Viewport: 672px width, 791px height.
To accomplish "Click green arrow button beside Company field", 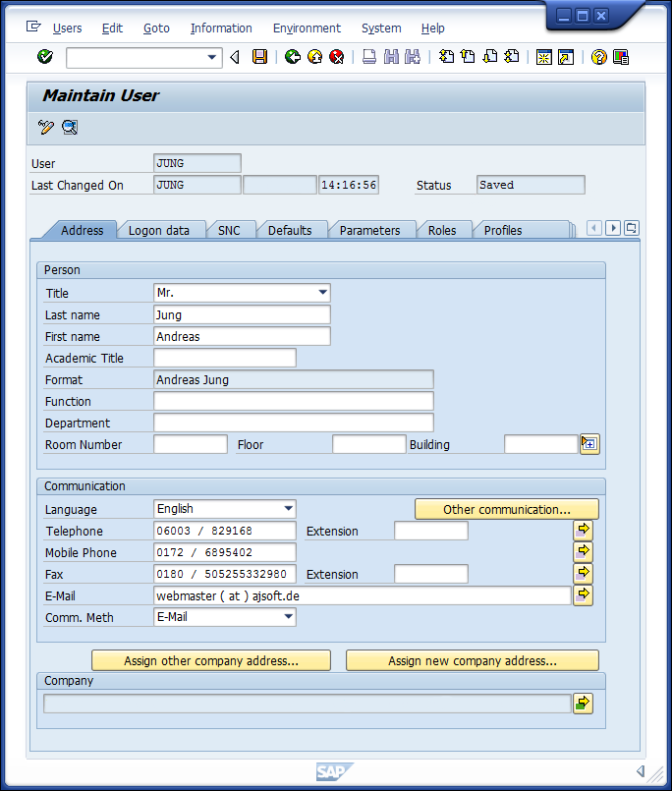I will click(584, 704).
